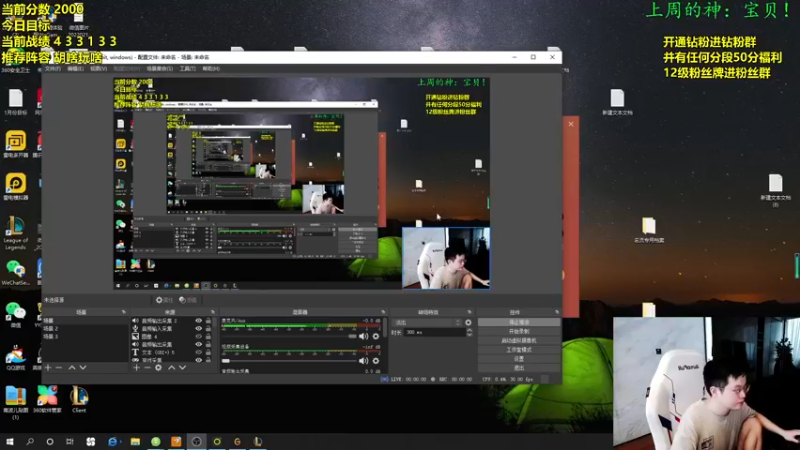Screen dimensions: 800x450
Task: Enable 工作室模式 studio mode
Action: (519, 350)
